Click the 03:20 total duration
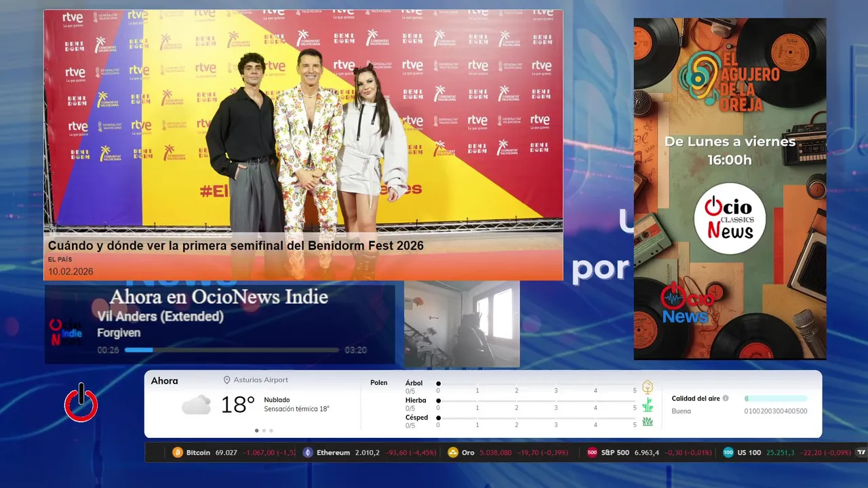 point(355,350)
